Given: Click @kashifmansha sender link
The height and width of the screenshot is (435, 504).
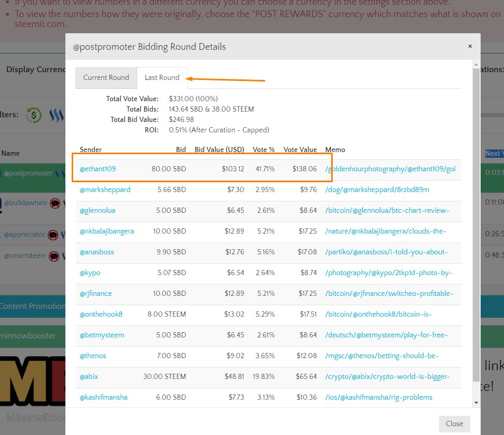Looking at the screenshot, I should click(x=103, y=398).
